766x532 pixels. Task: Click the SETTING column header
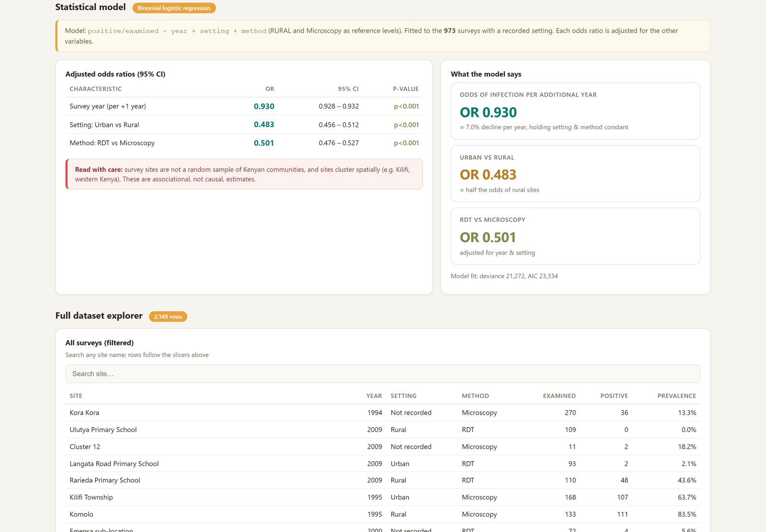click(404, 396)
